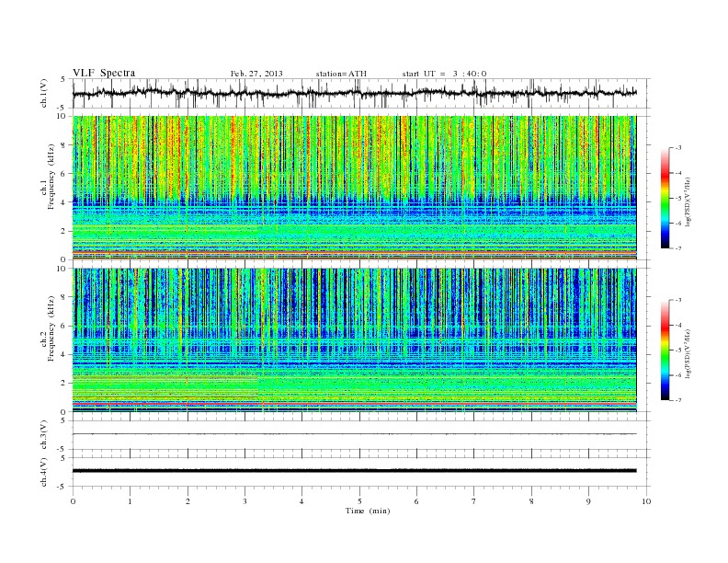The width and height of the screenshot is (728, 563).
Task: Select the date text "Feb. 27, 2013"
Action: point(256,74)
